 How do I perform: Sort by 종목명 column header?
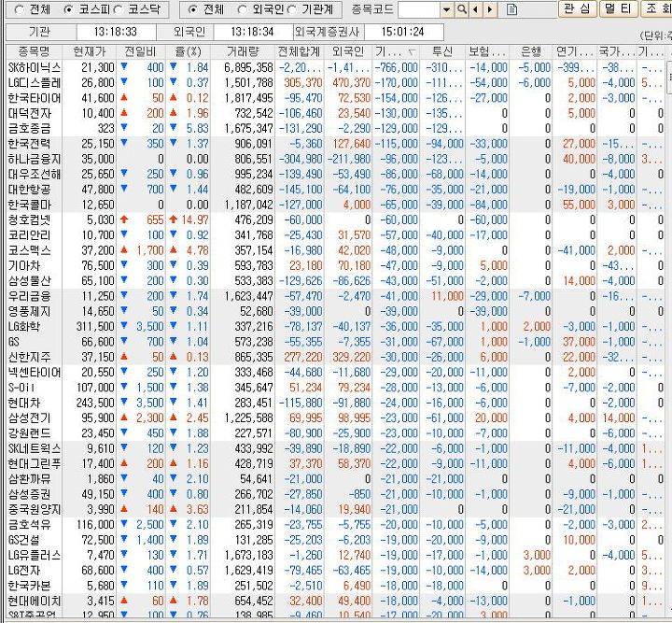pos(34,52)
